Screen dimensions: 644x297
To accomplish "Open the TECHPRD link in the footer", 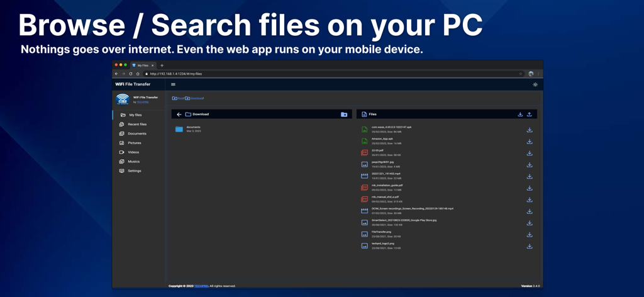I will 201,286.
